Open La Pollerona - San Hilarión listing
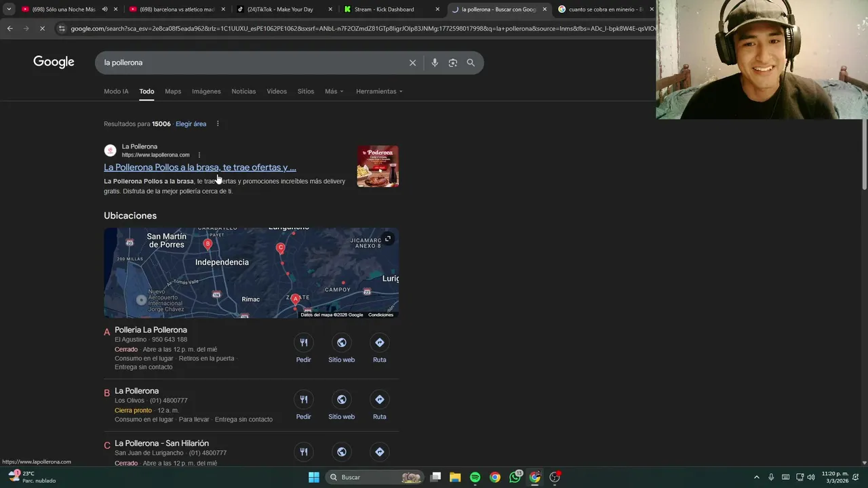868x488 pixels. pyautogui.click(x=161, y=443)
